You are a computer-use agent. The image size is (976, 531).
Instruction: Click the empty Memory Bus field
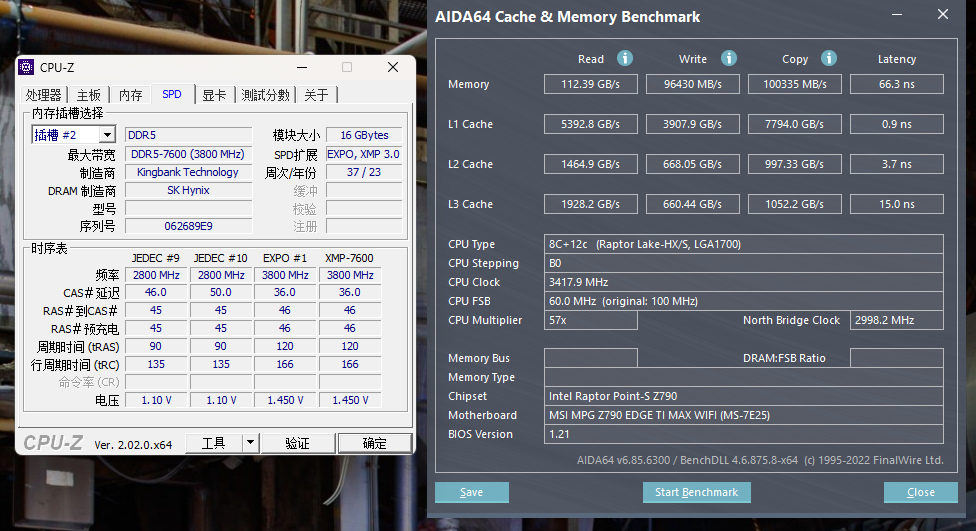[x=591, y=358]
